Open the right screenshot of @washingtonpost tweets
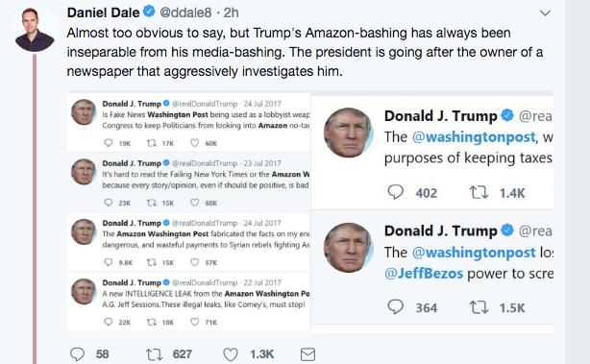590x364 pixels. 432,212
